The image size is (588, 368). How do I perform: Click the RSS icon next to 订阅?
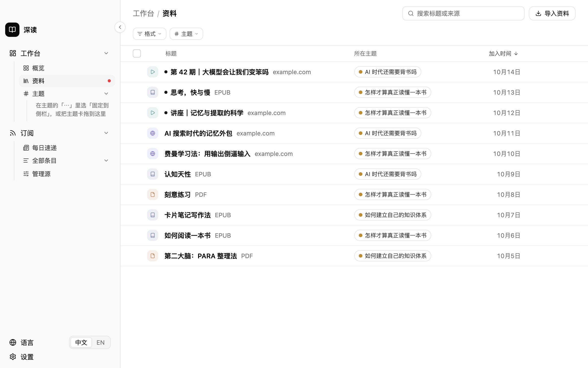pos(13,133)
